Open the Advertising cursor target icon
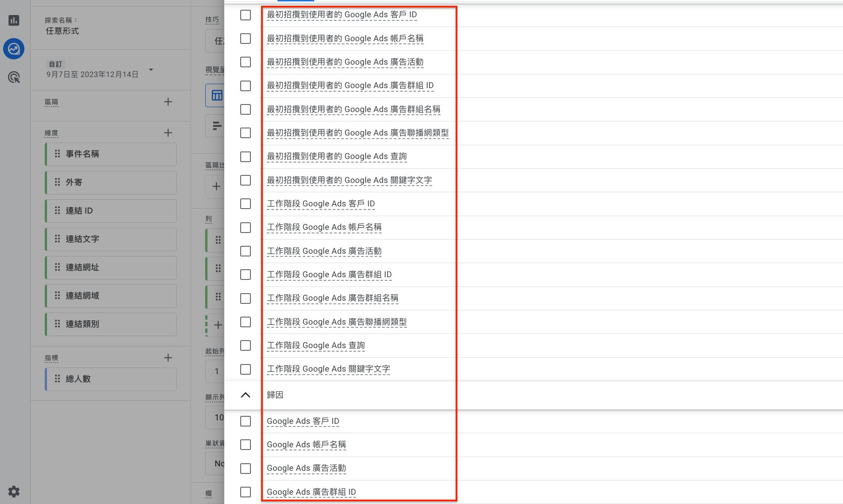This screenshot has height=504, width=843. (14, 78)
